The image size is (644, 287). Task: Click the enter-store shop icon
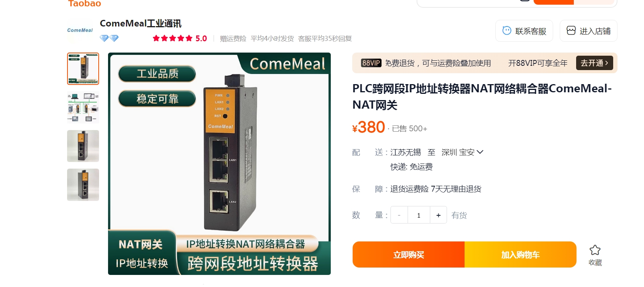tap(571, 30)
